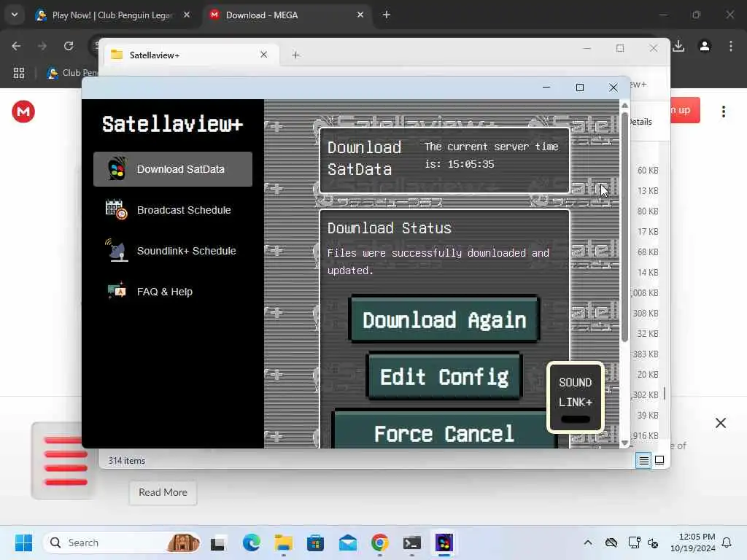The width and height of the screenshot is (747, 560).
Task: Click the Soundlink+ satellite dish icon
Action: (117, 250)
